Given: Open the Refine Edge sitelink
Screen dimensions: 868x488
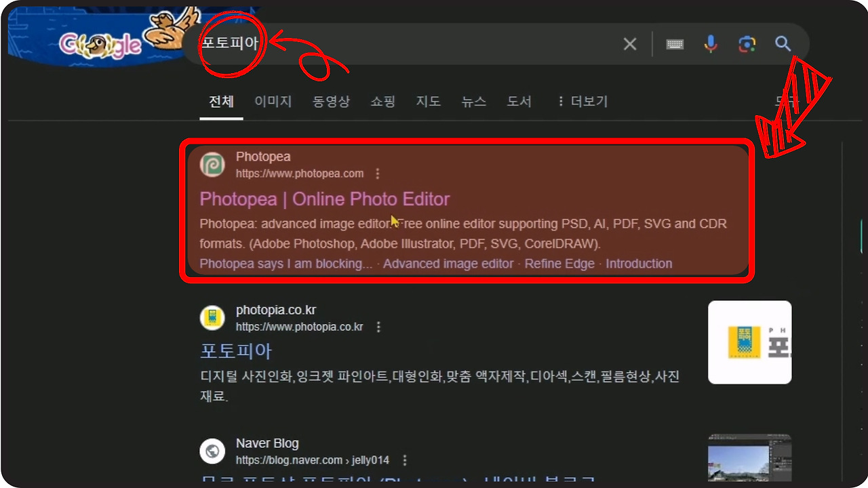Looking at the screenshot, I should [x=559, y=264].
